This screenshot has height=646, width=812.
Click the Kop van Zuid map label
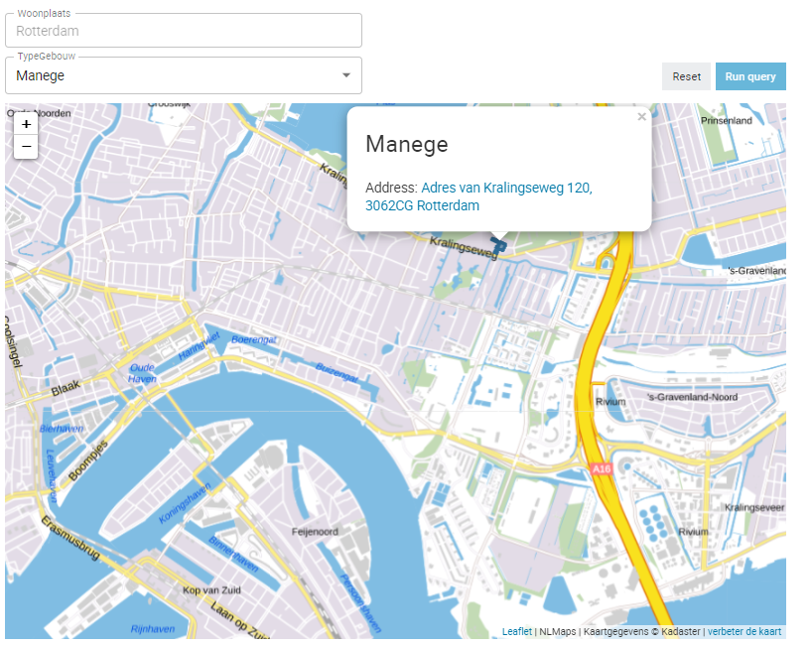point(211,590)
